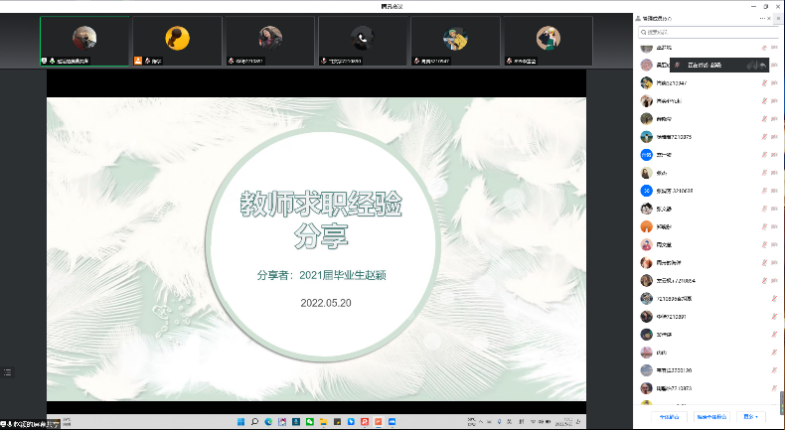785x430 pixels.
Task: Click the search icon in shared taskbar
Action: coord(254,422)
